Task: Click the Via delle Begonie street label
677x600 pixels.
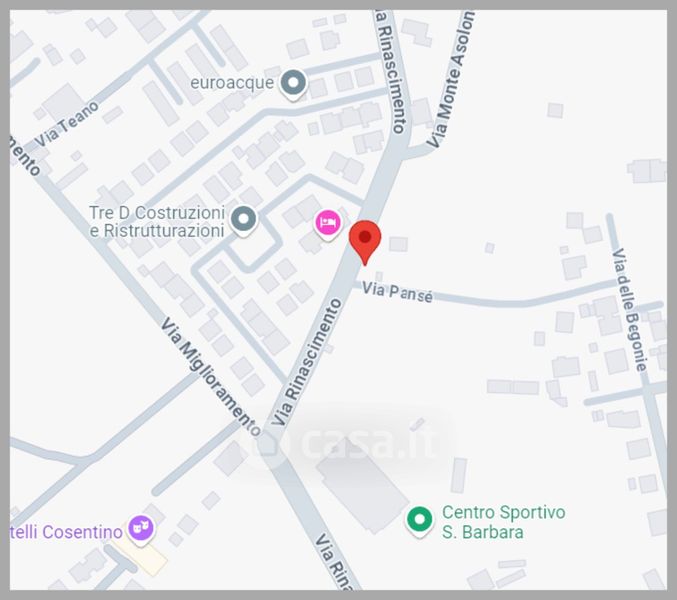Action: (x=630, y=309)
